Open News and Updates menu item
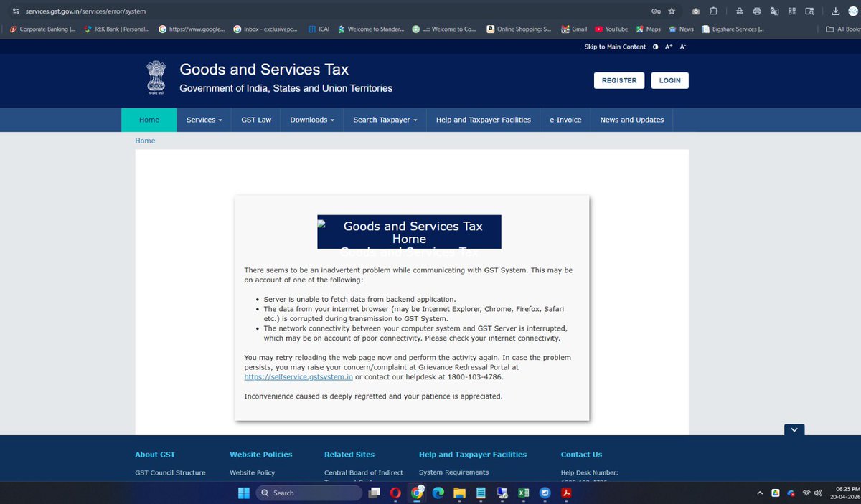This screenshot has width=861, height=504. point(632,120)
